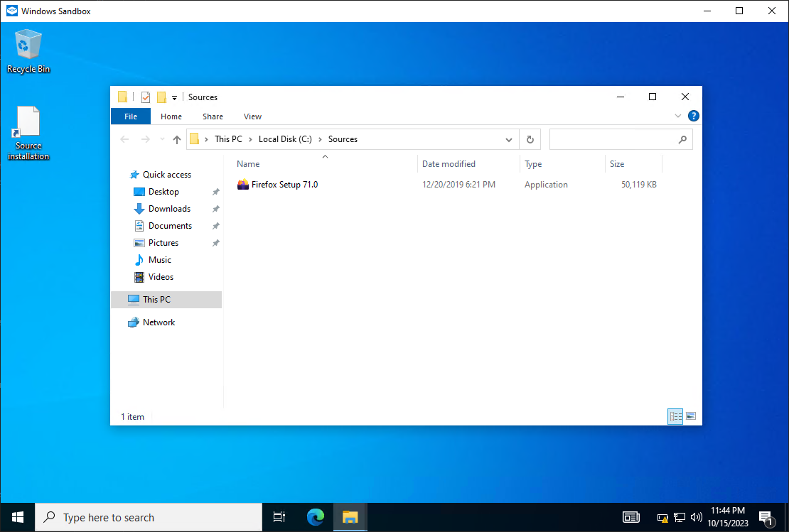
Task: Click Sources in the address bar
Action: pyautogui.click(x=343, y=139)
